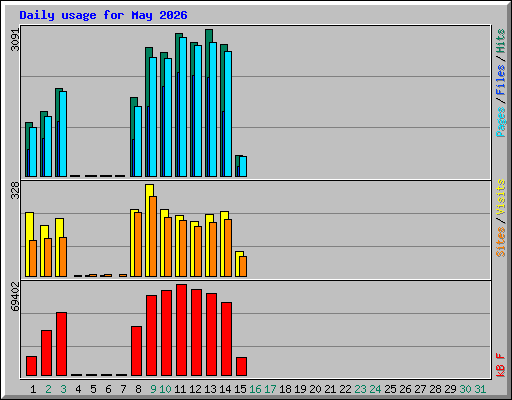Select day 10 on the x-axis

pos(165,389)
